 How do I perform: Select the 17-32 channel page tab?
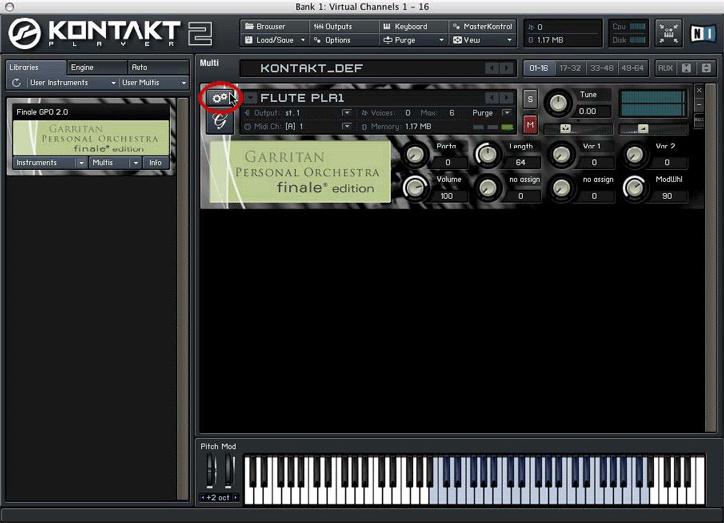(x=571, y=68)
